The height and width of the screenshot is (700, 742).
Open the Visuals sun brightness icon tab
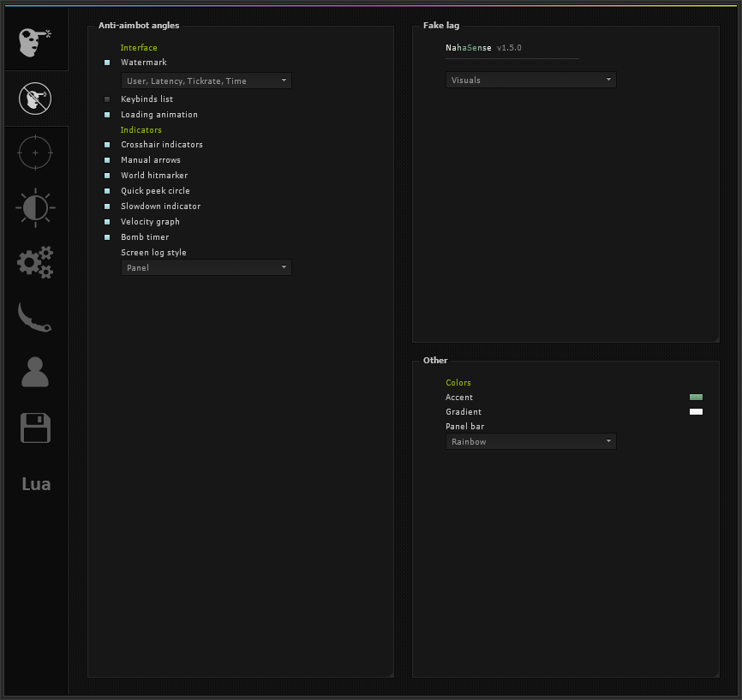click(x=35, y=207)
